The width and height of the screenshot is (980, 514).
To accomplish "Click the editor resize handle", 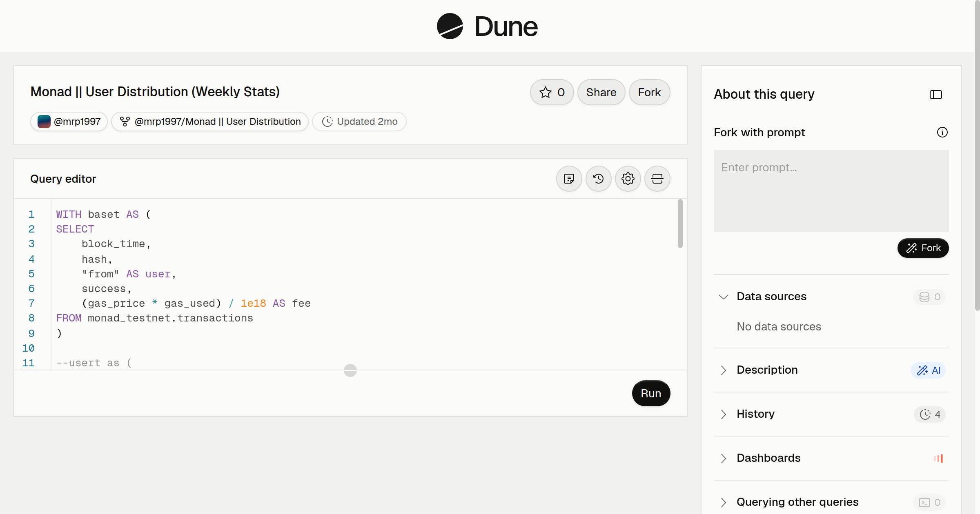I will (350, 370).
